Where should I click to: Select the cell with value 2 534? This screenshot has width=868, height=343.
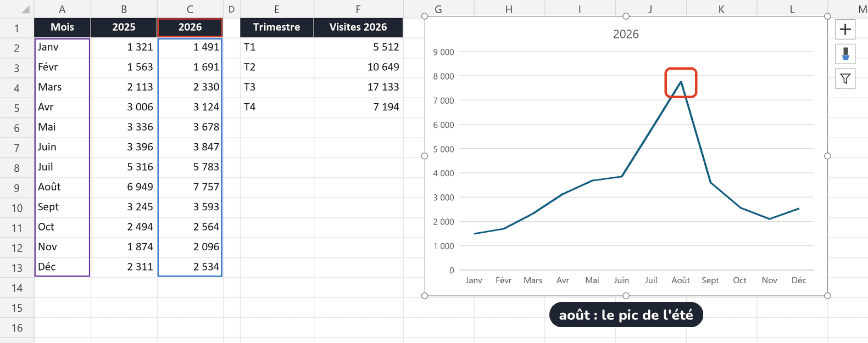click(190, 267)
